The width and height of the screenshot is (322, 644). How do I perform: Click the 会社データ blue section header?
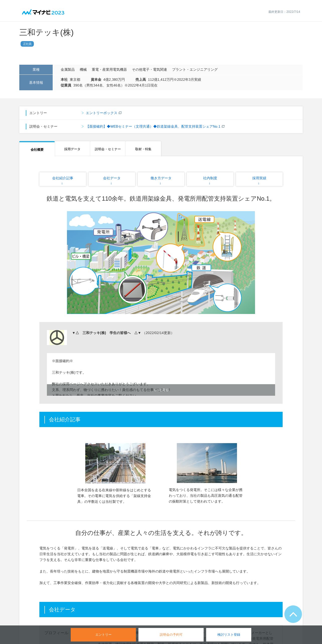coord(161,609)
